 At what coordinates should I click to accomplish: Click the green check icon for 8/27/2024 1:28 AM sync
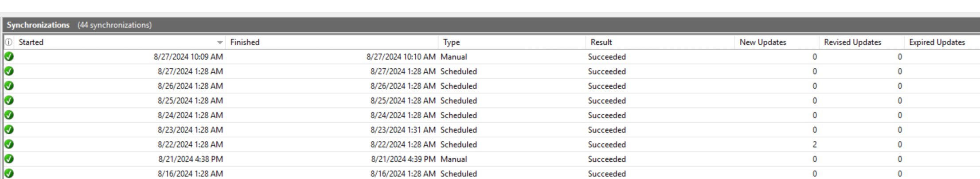9,71
